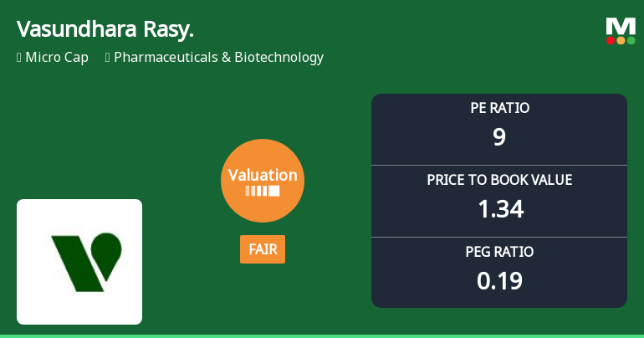Click the valuation level bar indicator
Image resolution: width=644 pixels, height=338 pixels.
(x=263, y=191)
